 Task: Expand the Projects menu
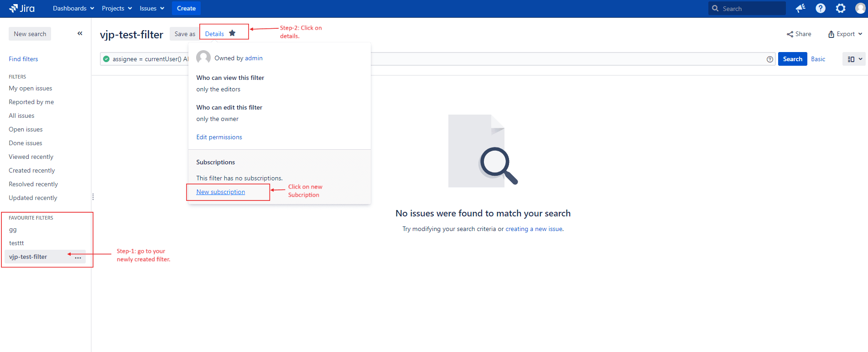tap(117, 8)
